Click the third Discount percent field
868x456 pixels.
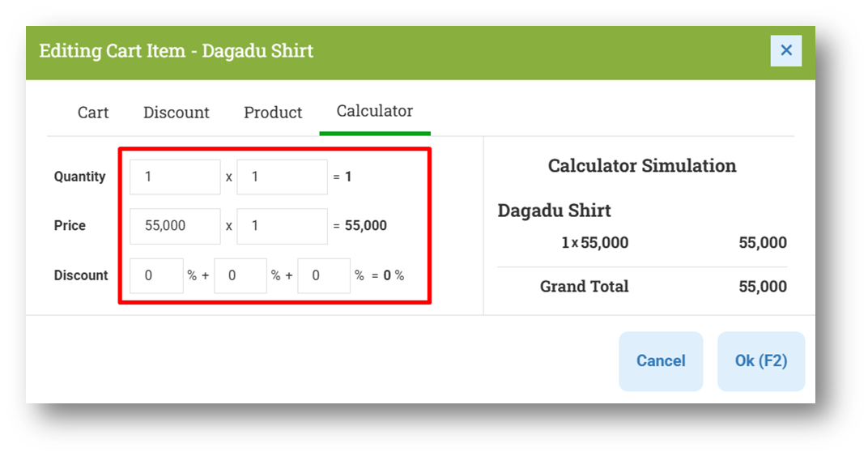(324, 275)
